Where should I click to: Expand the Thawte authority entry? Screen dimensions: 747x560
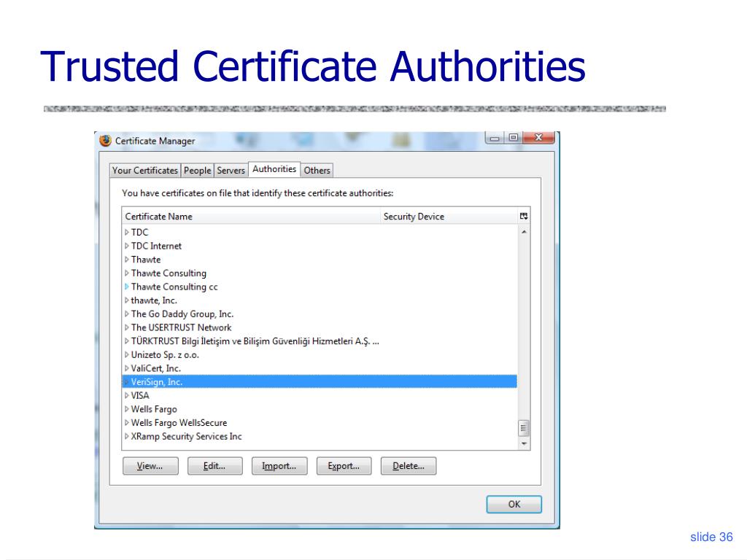(127, 260)
